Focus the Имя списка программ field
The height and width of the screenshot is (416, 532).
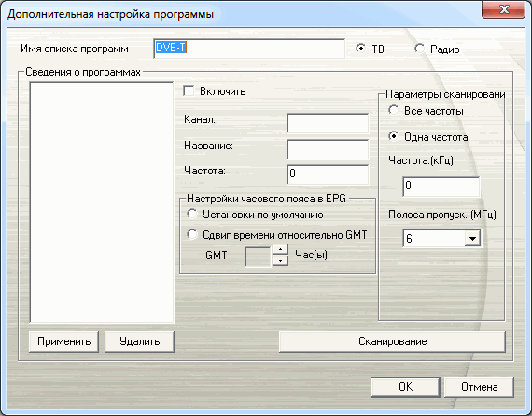tap(249, 49)
